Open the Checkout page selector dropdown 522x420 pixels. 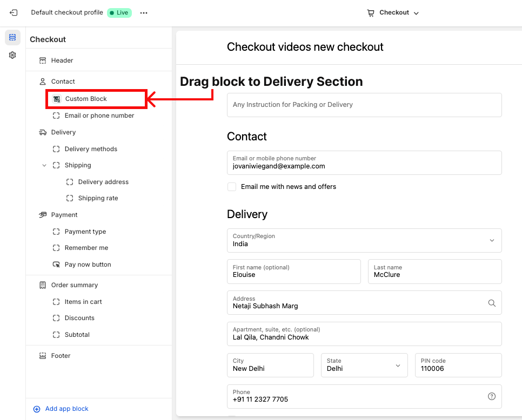pyautogui.click(x=393, y=13)
